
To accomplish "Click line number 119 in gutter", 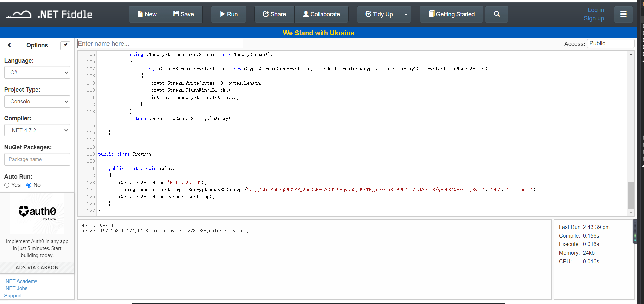I will [91, 154].
